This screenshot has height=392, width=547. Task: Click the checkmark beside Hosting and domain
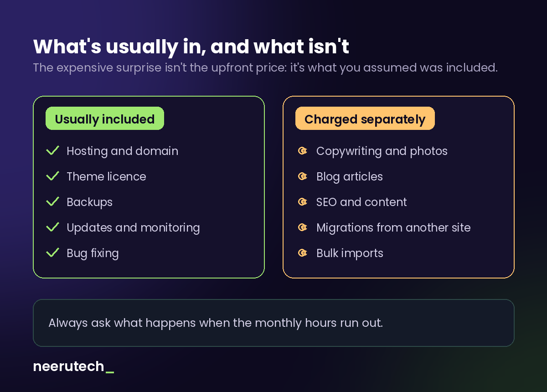tap(53, 150)
